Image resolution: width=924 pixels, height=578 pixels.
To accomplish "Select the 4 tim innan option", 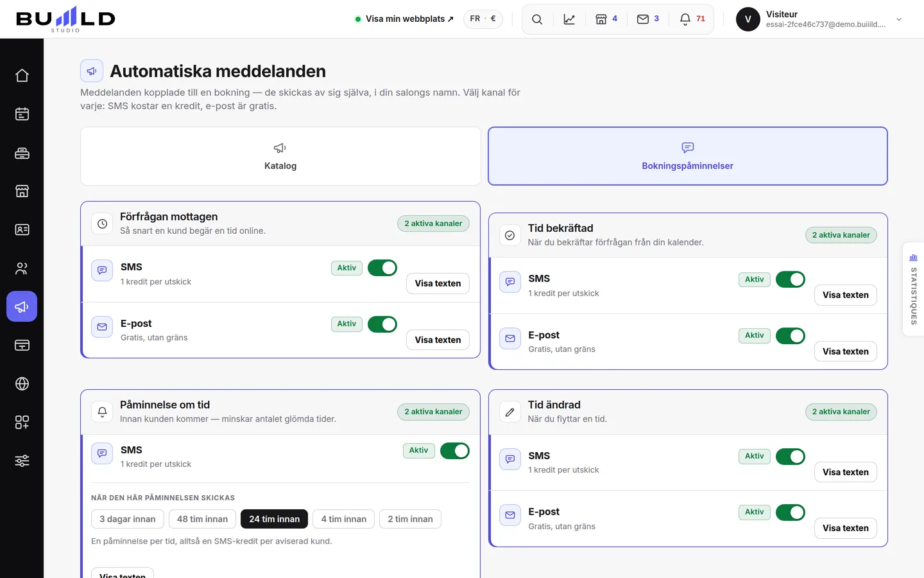I will point(344,519).
